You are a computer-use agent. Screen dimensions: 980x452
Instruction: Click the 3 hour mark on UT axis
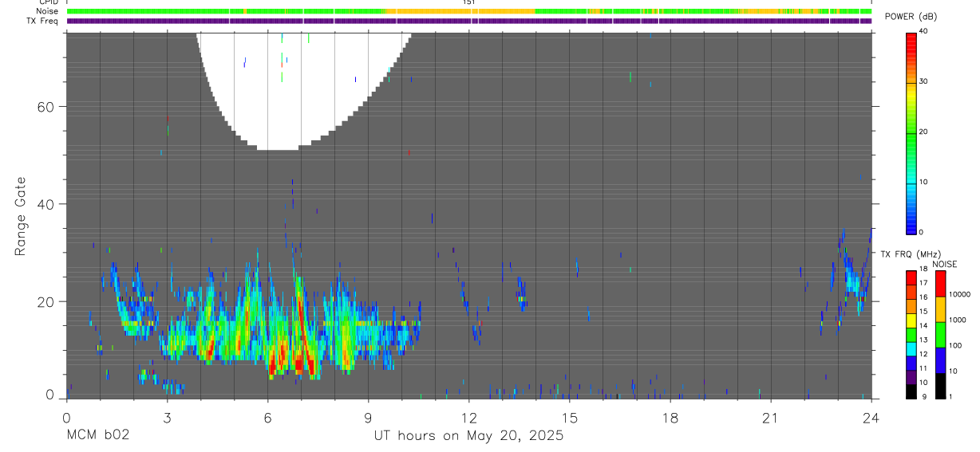167,417
